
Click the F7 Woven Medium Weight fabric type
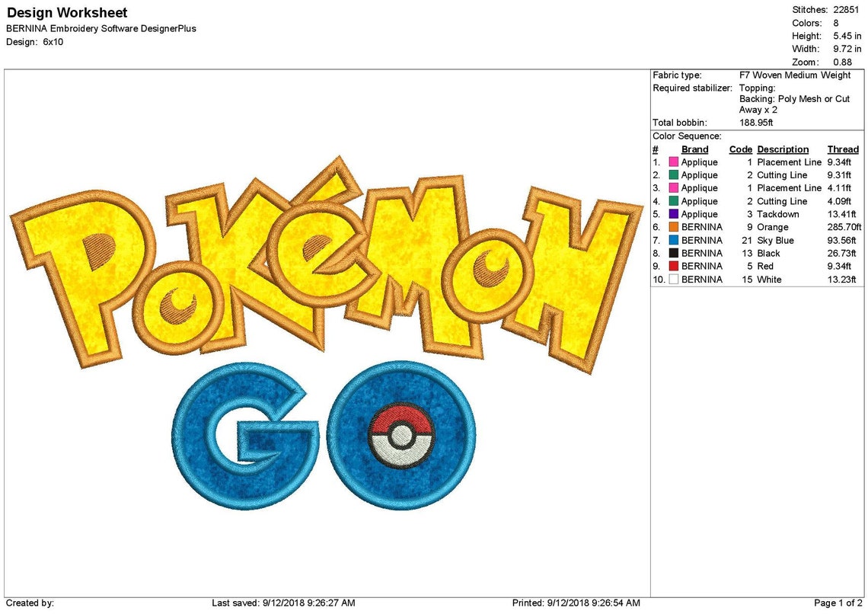[x=793, y=75]
